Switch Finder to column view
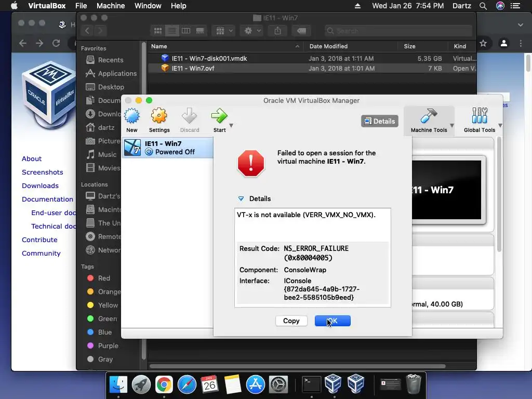Image resolution: width=532 pixels, height=399 pixels. point(186,31)
